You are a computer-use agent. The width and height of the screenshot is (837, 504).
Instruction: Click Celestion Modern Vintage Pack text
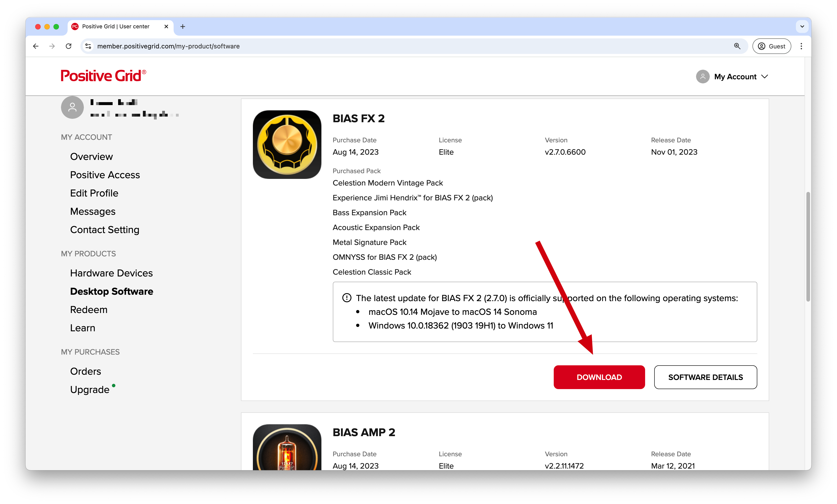click(387, 183)
